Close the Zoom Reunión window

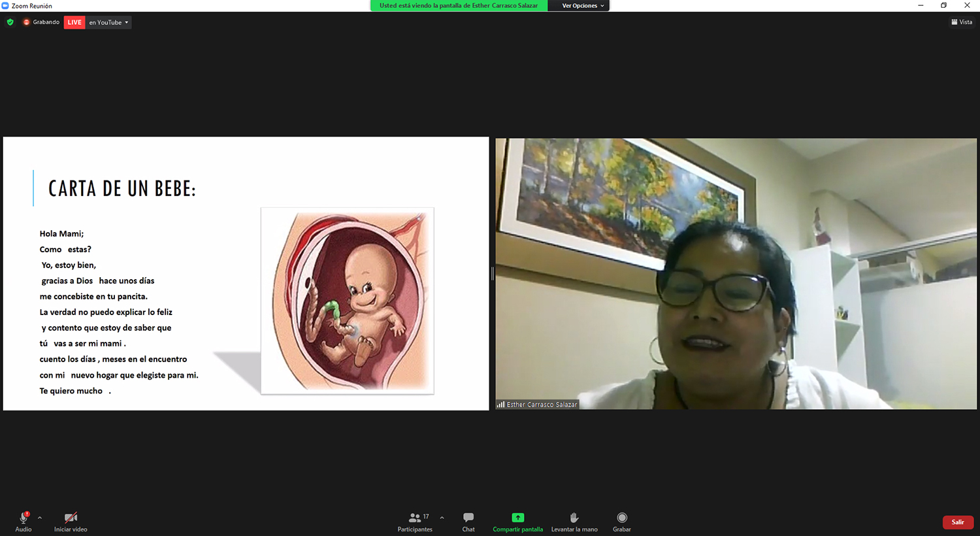(967, 6)
